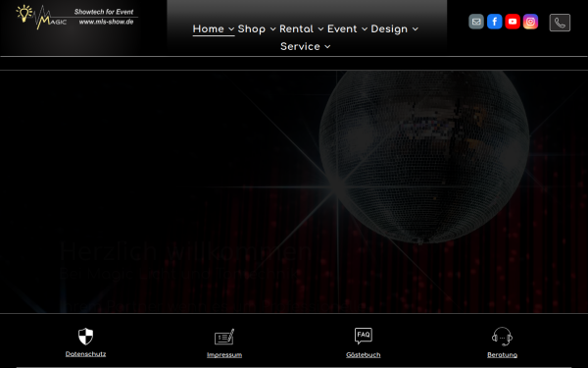Go to the Home menu item

(x=208, y=28)
